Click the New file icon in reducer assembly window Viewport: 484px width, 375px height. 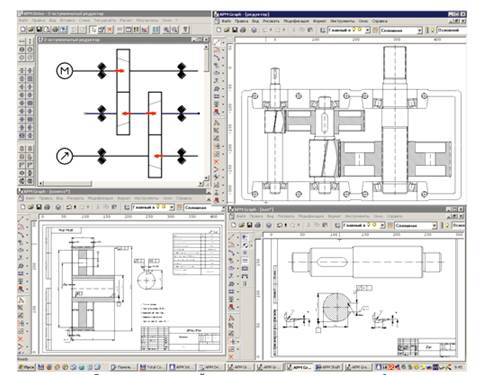tap(218, 30)
